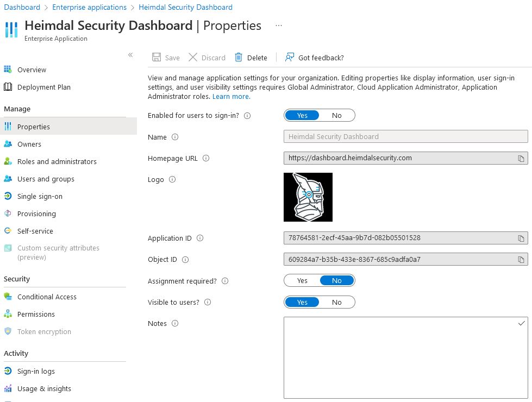
Task: Click the Overview grid icon in sidebar
Action: click(x=8, y=70)
